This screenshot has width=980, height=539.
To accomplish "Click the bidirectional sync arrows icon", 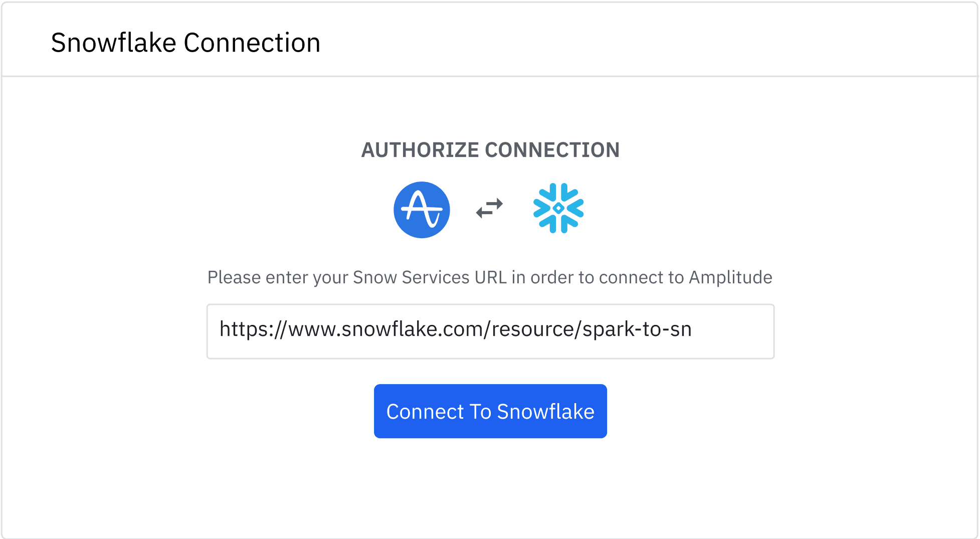I will click(489, 208).
